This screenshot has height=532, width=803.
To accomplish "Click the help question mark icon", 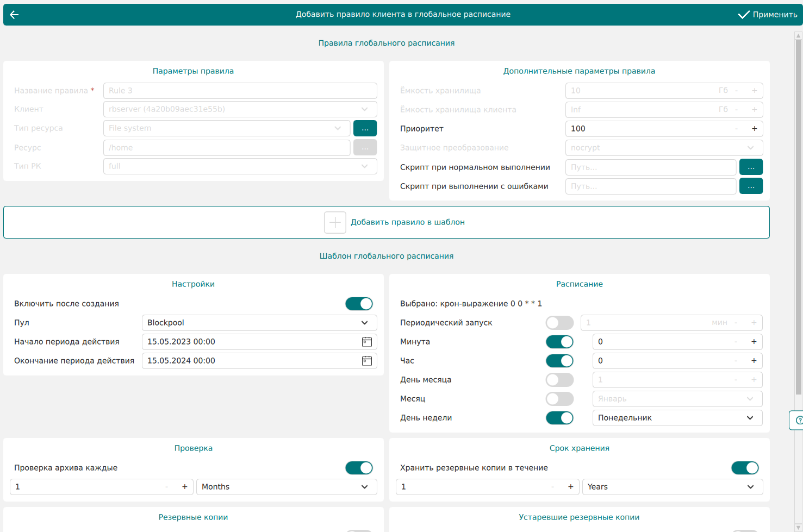I will coord(799,420).
